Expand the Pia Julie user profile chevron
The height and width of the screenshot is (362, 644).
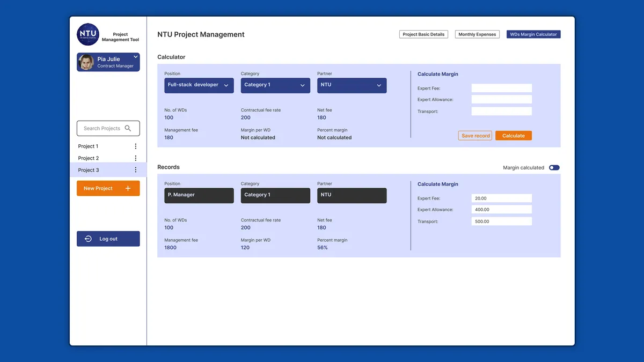pyautogui.click(x=136, y=57)
